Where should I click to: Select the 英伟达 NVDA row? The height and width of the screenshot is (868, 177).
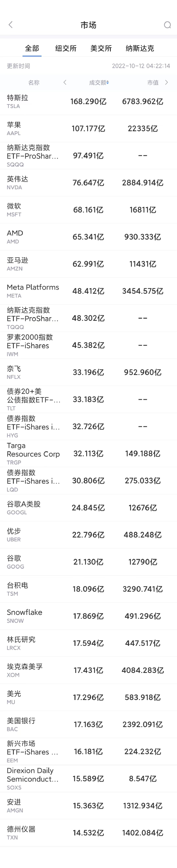click(88, 182)
